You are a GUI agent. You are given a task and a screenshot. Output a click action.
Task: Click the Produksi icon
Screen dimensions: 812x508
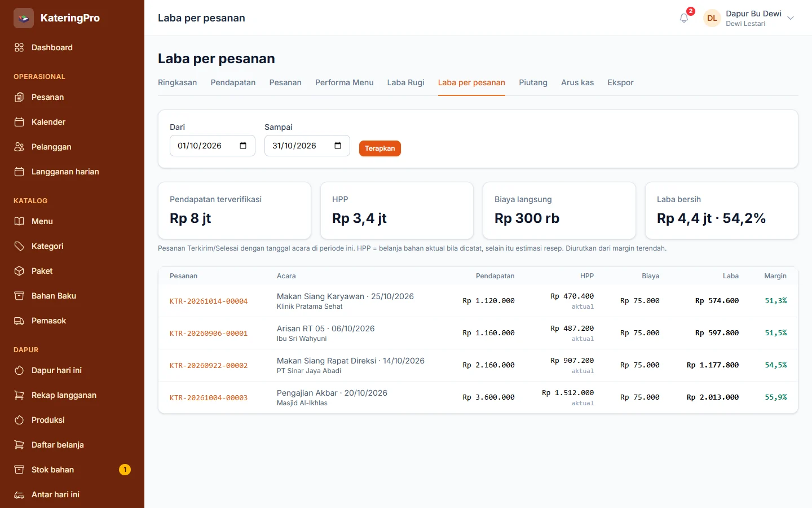coord(19,420)
